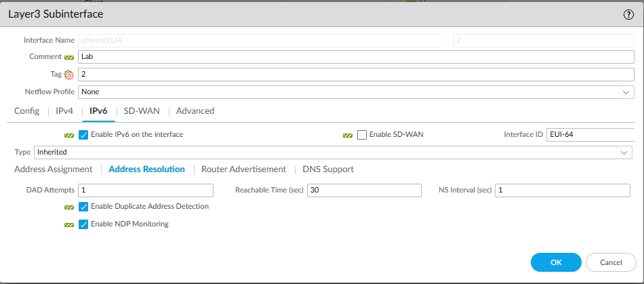The image size is (644, 284).
Task: Click override icon beside Enable IPv6
Action: tap(68, 135)
